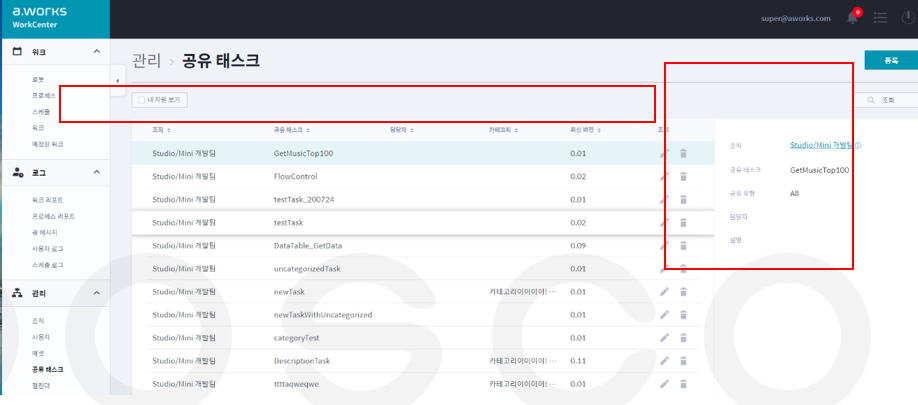
Task: Delete the testTask_200724 row
Action: (x=683, y=200)
